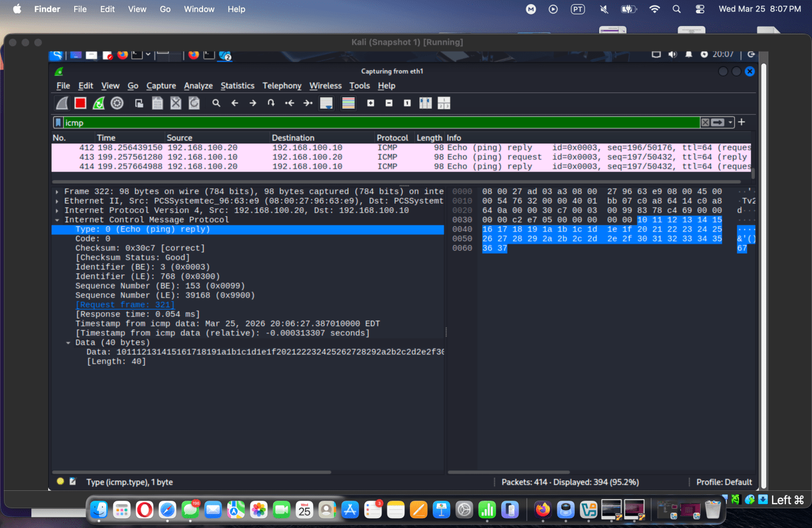Follow the Request frame: 321 link
812x528 pixels.
(125, 305)
